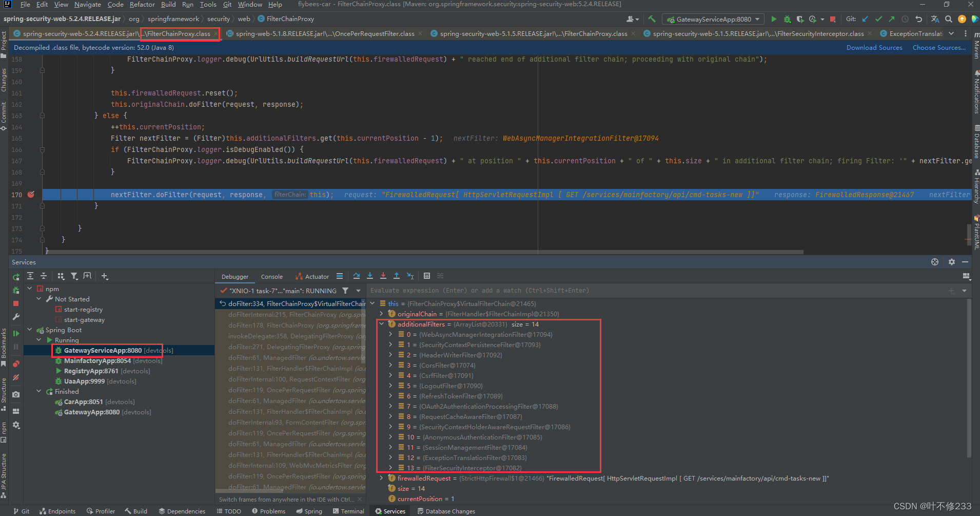
Task: Click the Debug bug icon in the top toolbar
Action: point(787,19)
